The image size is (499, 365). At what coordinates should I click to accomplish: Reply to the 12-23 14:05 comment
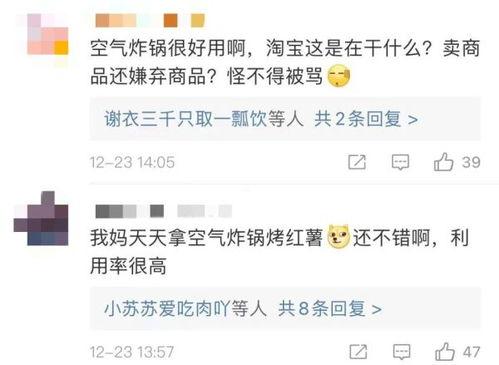(x=400, y=162)
